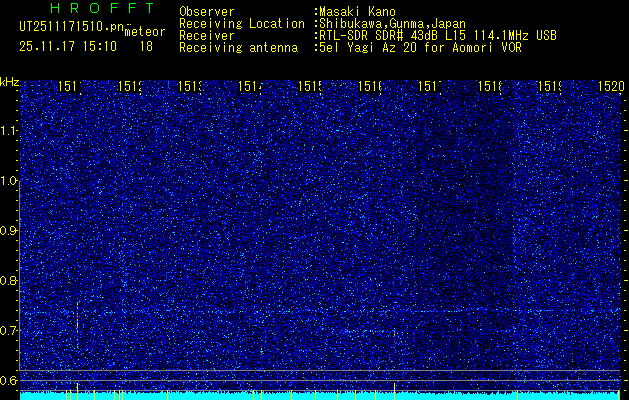629x400 pixels.
Task: Click the 0.7 kHz frequency axis label
Action: point(10,331)
